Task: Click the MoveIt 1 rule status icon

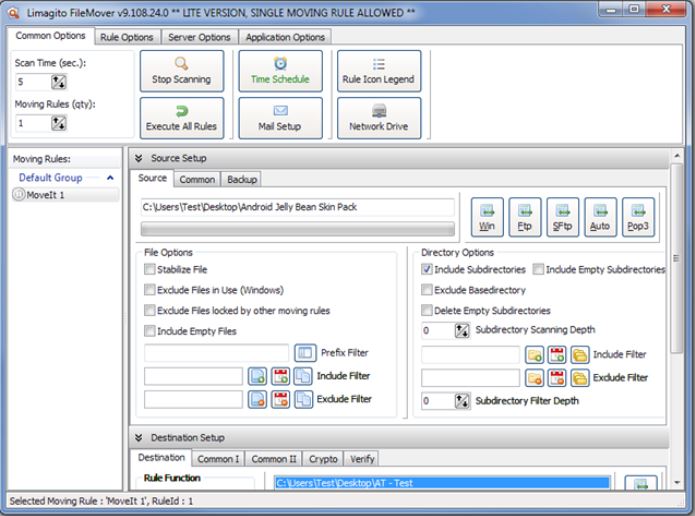Action: (19, 194)
